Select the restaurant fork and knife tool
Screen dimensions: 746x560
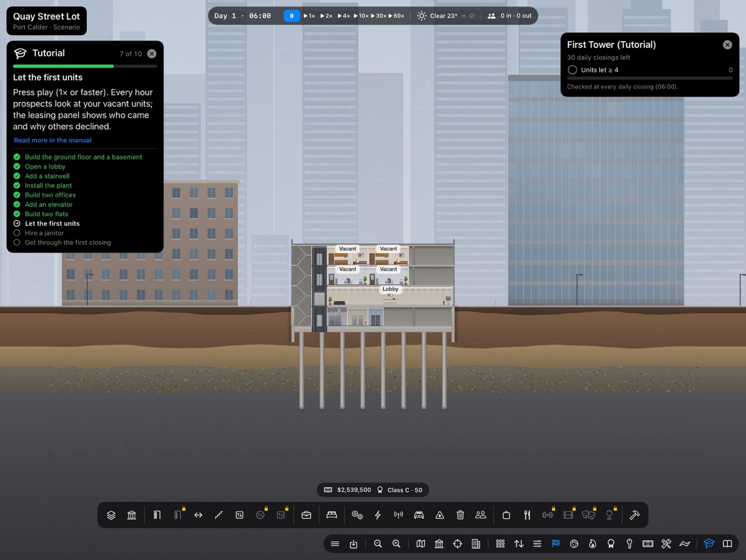point(527,515)
